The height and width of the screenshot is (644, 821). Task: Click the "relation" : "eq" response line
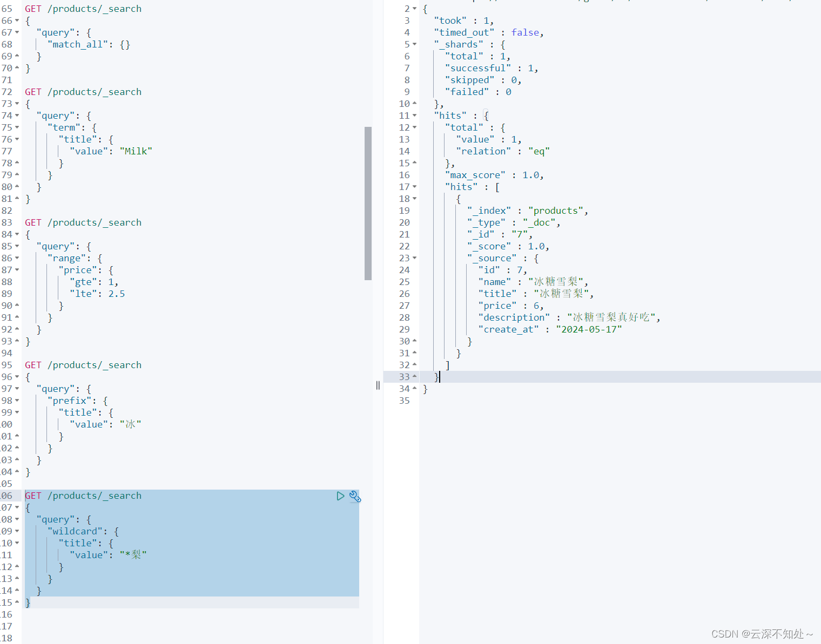[x=503, y=151]
